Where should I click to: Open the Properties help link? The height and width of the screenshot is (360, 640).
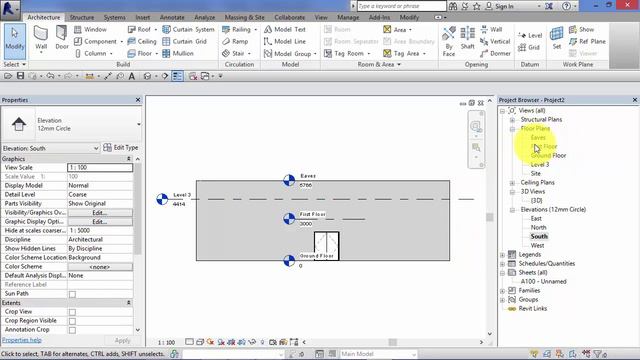tap(22, 340)
